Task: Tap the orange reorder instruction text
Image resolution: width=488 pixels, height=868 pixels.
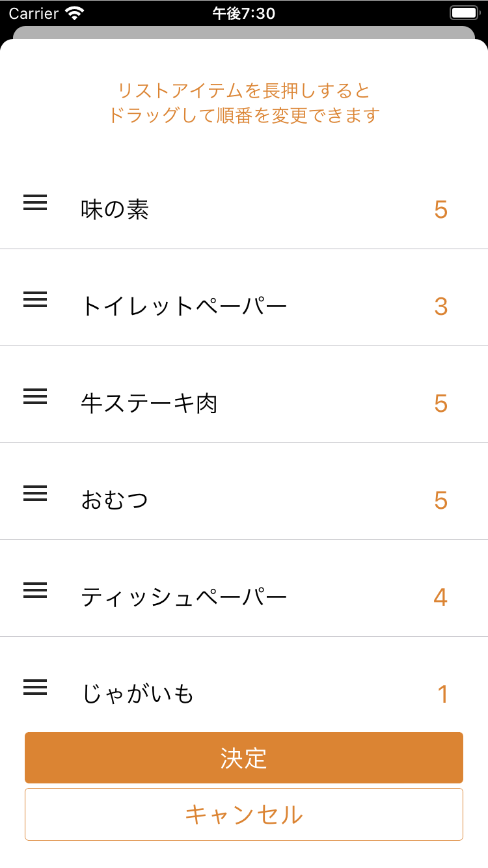Action: point(244,103)
